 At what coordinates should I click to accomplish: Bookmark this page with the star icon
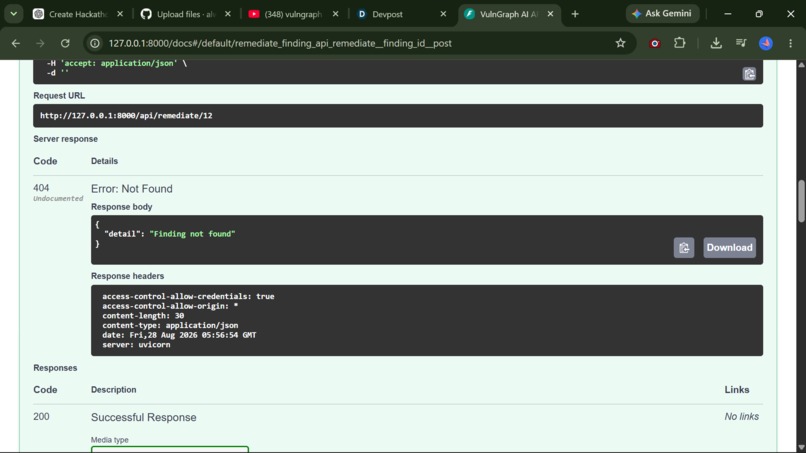click(x=620, y=43)
